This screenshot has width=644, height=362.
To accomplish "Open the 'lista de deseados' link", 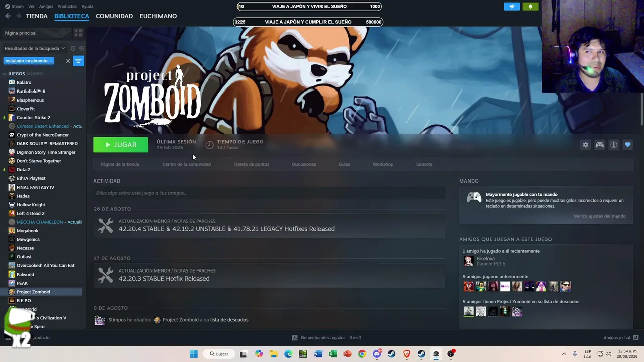I will [x=229, y=320].
